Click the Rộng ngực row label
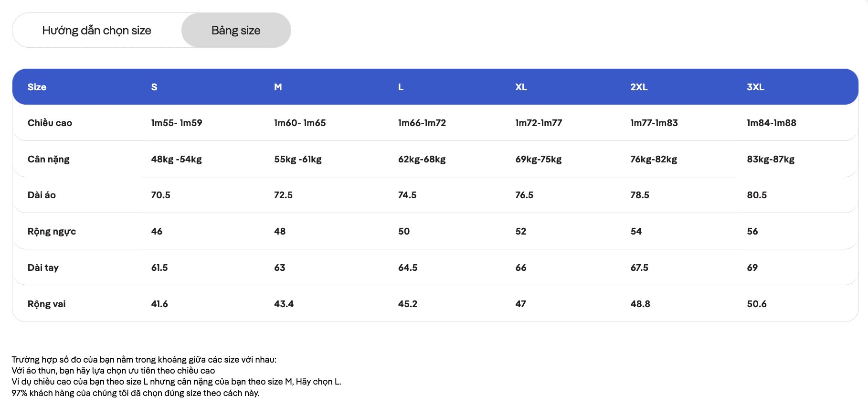This screenshot has height=407, width=868. pyautogui.click(x=52, y=232)
